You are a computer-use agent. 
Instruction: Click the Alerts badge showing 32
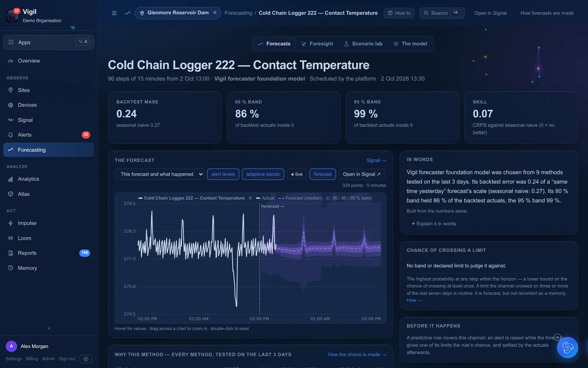(86, 135)
